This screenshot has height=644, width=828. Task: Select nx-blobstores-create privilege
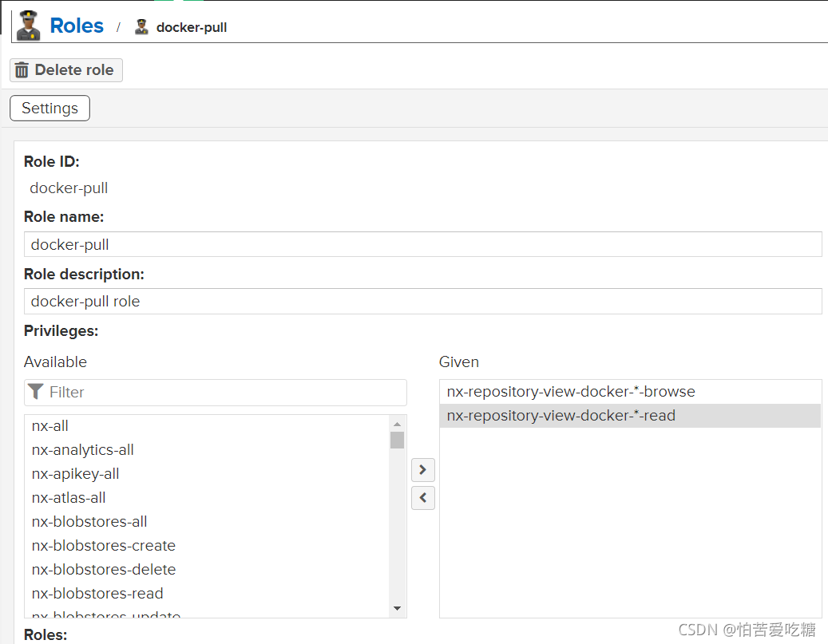point(207,545)
